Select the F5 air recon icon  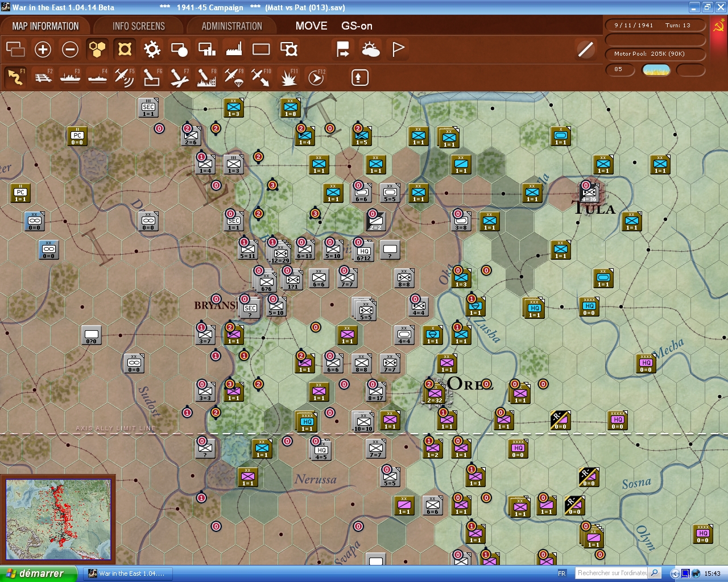(125, 77)
